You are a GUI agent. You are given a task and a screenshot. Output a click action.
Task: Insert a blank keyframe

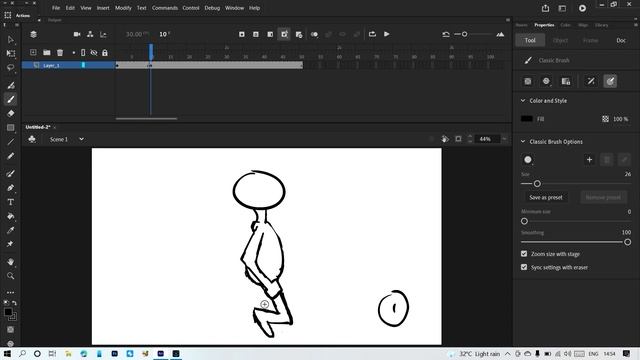tap(256, 34)
